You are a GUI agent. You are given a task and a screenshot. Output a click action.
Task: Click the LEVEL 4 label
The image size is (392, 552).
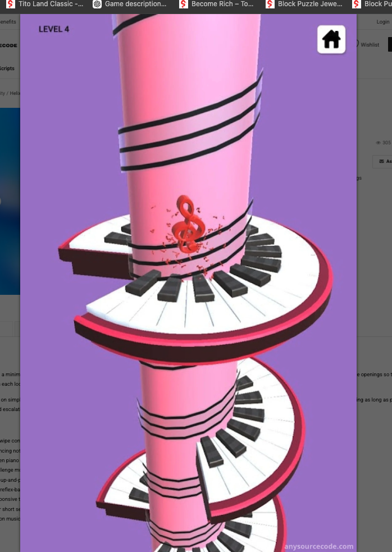tap(54, 29)
